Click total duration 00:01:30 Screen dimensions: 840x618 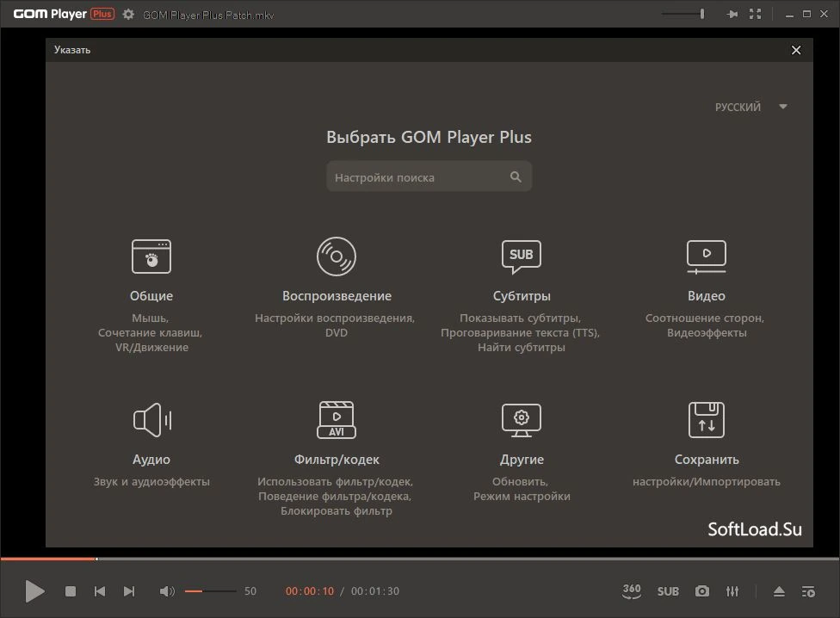(375, 591)
